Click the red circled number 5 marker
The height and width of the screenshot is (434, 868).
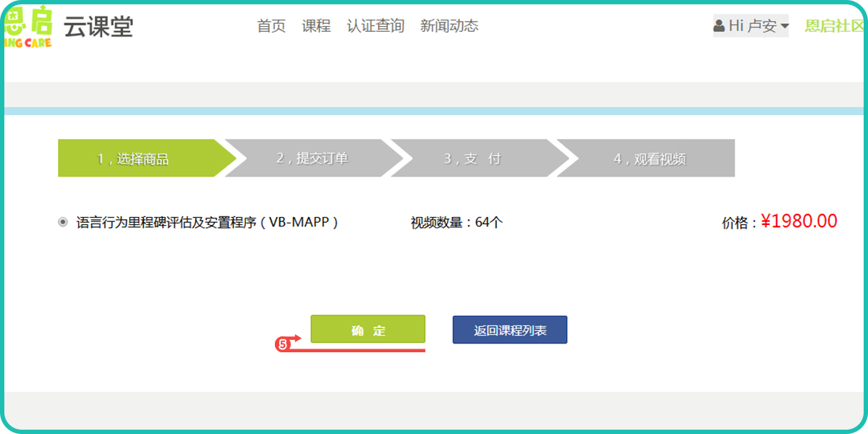pyautogui.click(x=283, y=344)
